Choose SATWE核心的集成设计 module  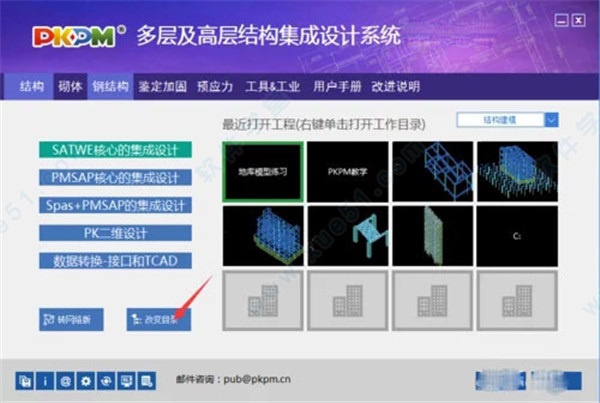point(114,150)
